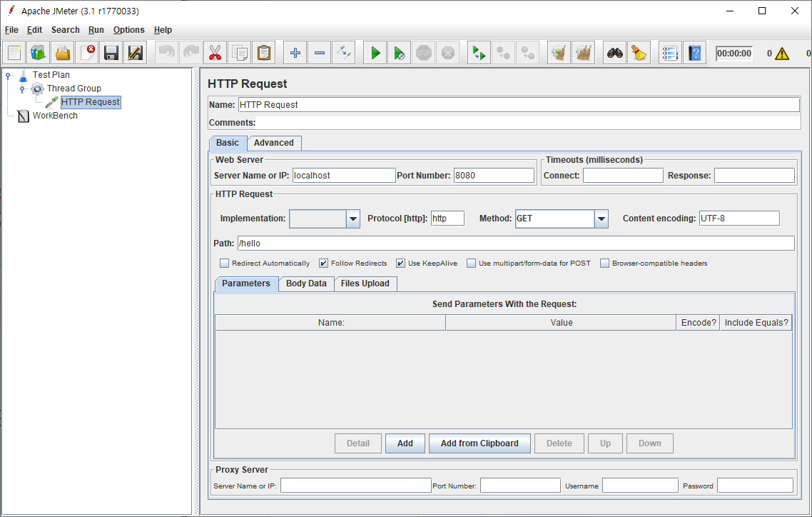Click the Comments input field
This screenshot has width=812, height=517.
point(529,123)
